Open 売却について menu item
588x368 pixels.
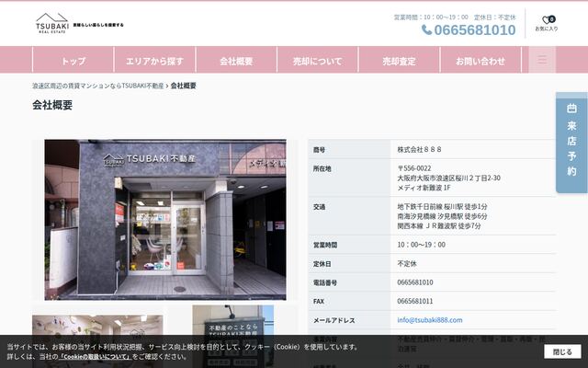pos(317,61)
